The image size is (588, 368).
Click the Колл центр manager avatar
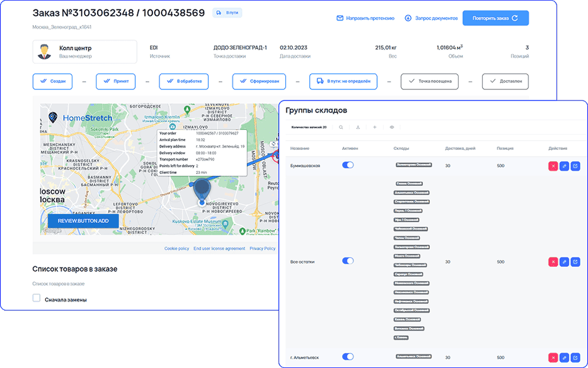tap(44, 52)
